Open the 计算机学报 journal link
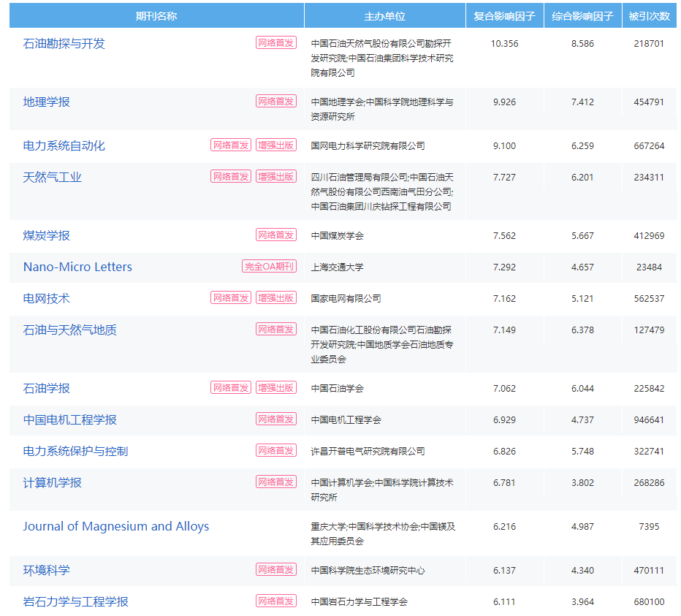 pyautogui.click(x=52, y=482)
